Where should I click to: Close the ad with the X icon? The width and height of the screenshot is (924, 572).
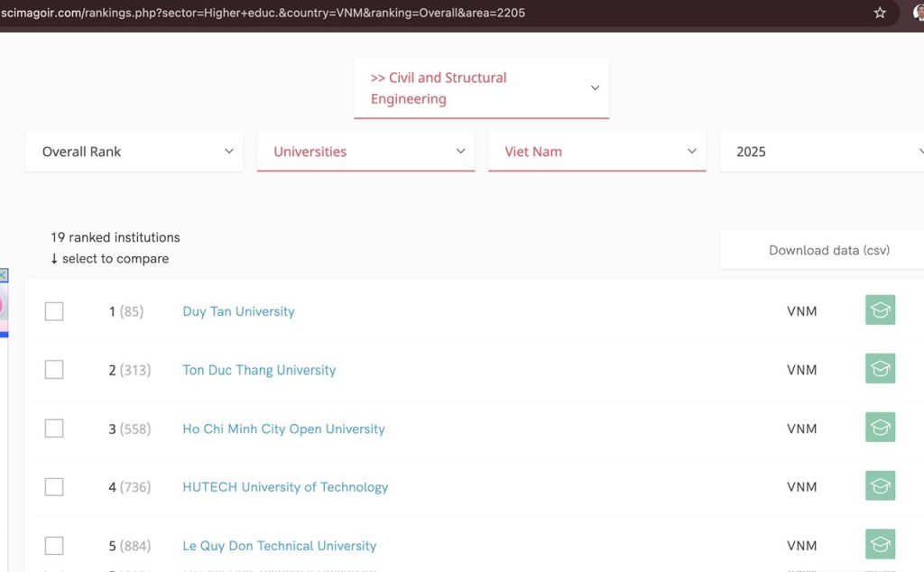point(4,275)
